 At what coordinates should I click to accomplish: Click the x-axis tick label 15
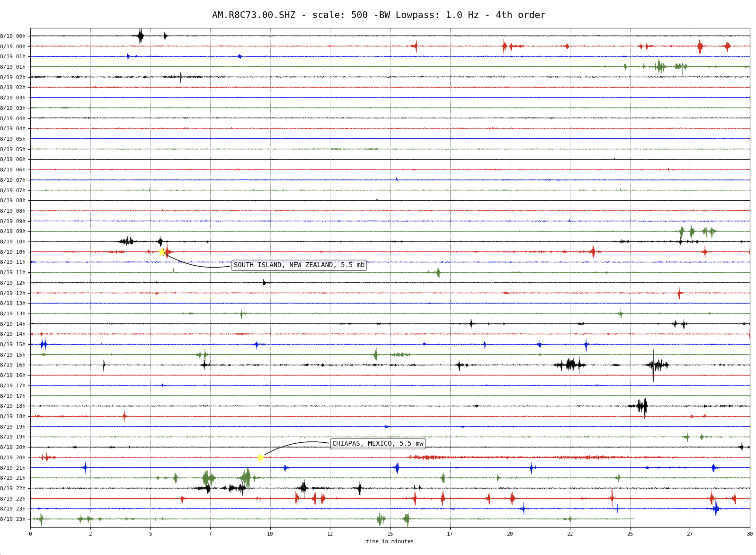click(x=390, y=534)
